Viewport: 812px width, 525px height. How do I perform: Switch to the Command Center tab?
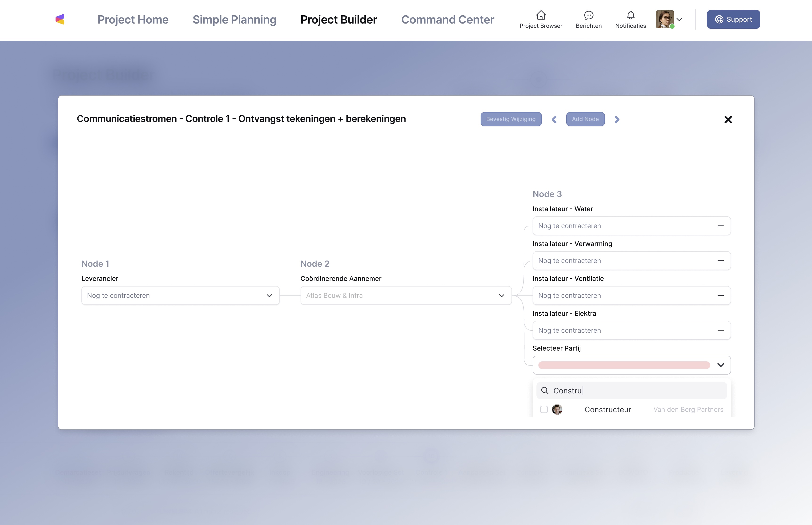pos(447,20)
